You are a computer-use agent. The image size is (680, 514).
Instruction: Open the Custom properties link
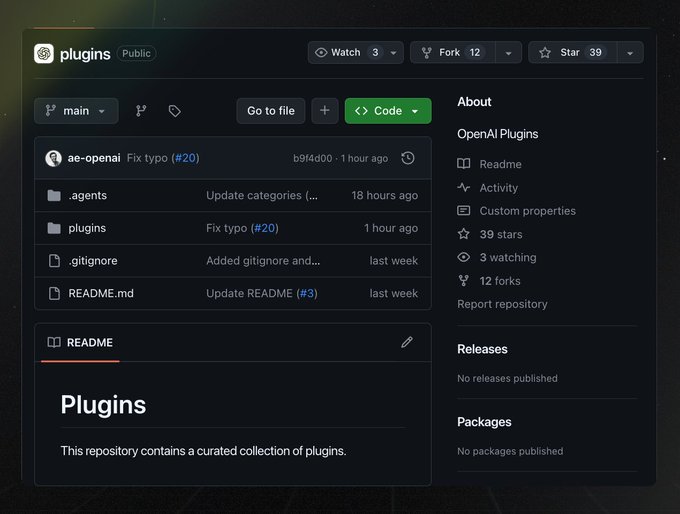(528, 211)
